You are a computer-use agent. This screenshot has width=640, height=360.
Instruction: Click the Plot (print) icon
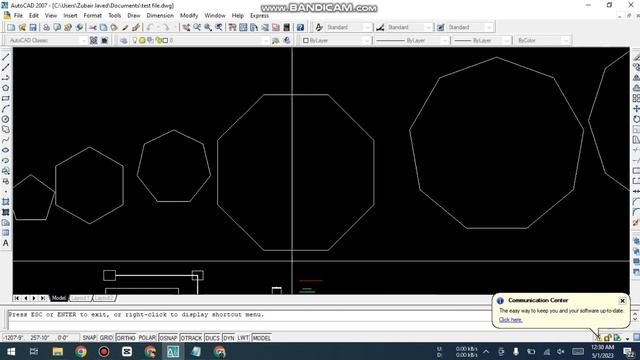pos(46,27)
